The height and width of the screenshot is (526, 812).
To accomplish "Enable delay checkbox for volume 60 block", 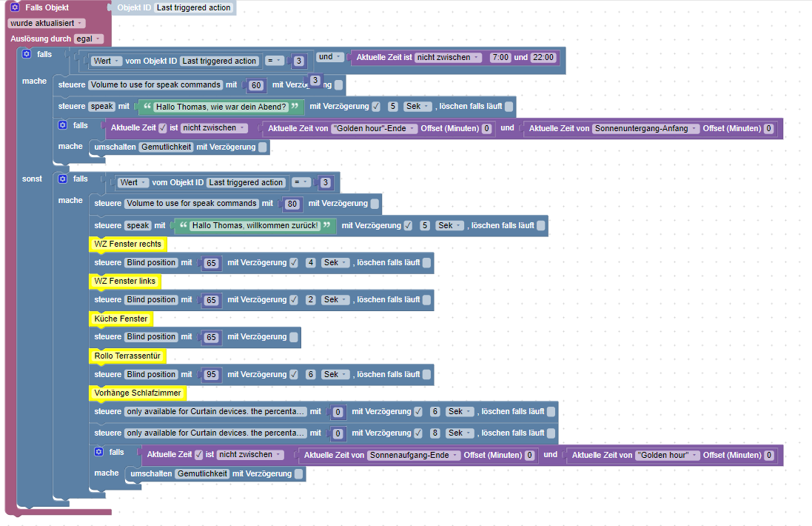I will point(339,85).
